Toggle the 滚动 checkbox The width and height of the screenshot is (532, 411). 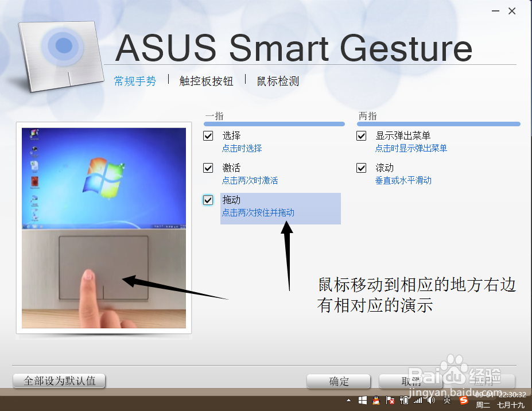(362, 168)
